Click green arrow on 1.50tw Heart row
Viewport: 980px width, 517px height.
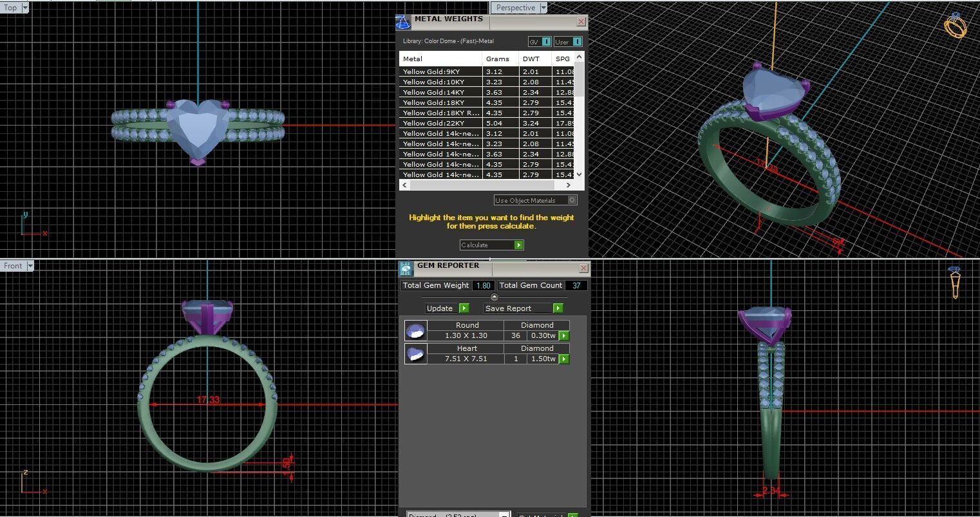coord(564,359)
